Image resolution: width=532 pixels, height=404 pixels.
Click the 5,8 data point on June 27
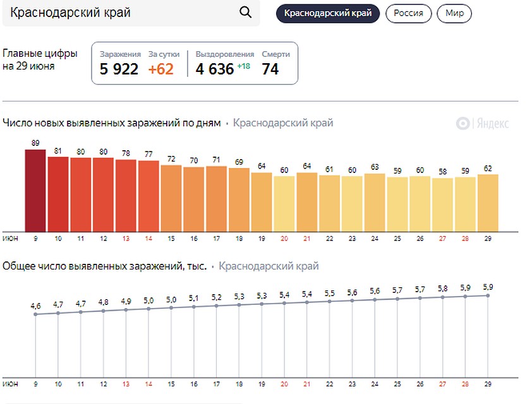point(442,297)
